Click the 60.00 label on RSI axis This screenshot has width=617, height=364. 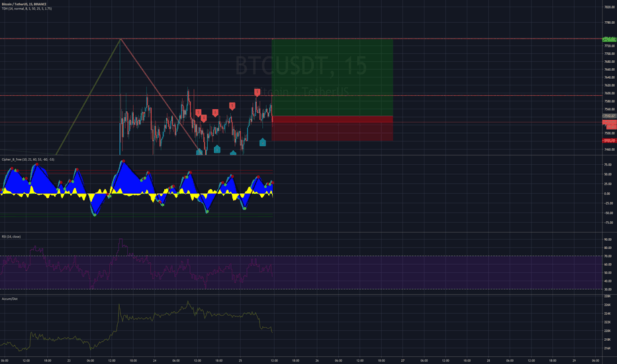click(x=608, y=265)
